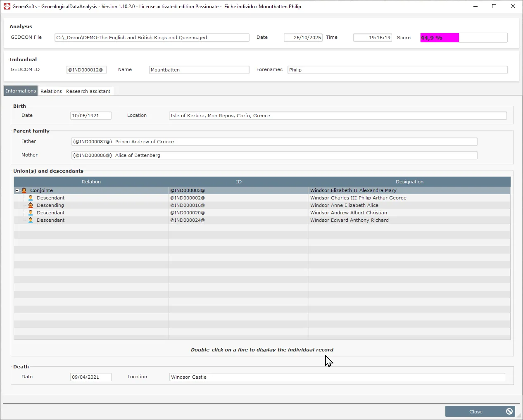Click the magenta Score progress bar showing 44,9%
This screenshot has width=523, height=420.
(439, 38)
